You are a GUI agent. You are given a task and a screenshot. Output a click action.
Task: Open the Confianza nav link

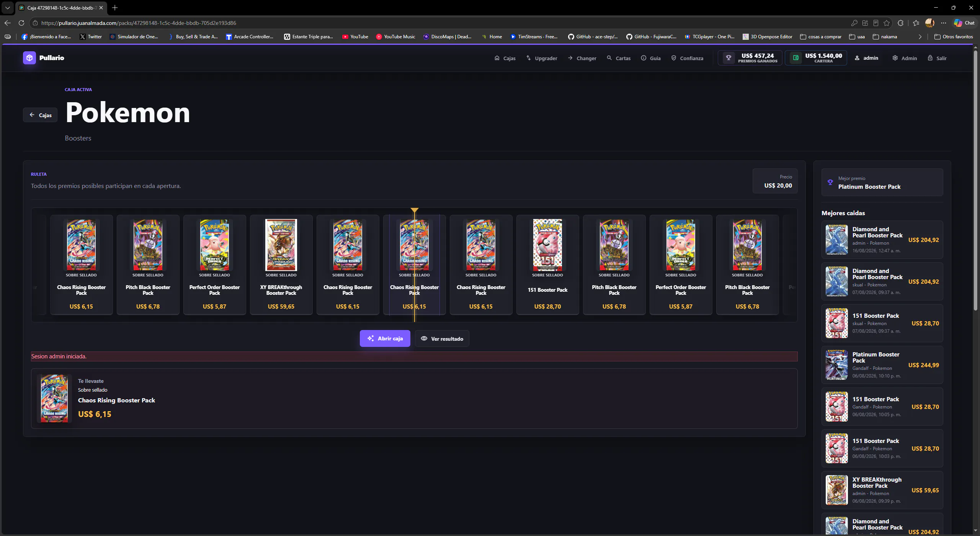(687, 58)
